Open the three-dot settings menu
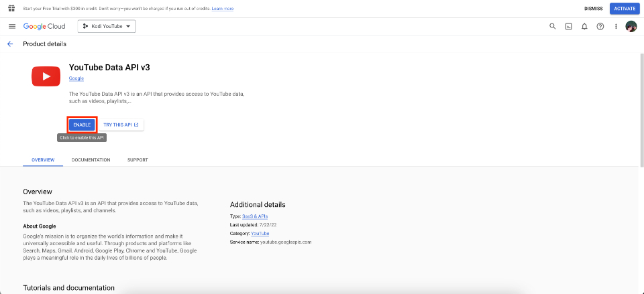This screenshot has width=644, height=294. pos(616,26)
